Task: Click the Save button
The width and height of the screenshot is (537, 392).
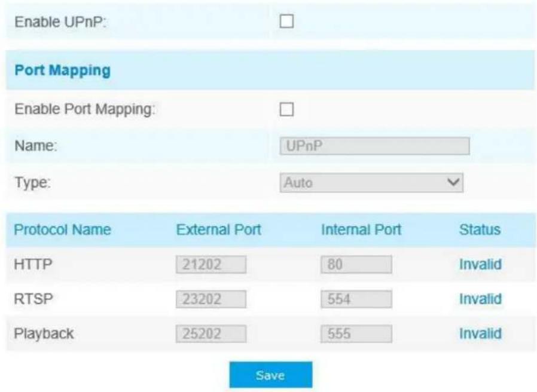Action: pyautogui.click(x=270, y=375)
